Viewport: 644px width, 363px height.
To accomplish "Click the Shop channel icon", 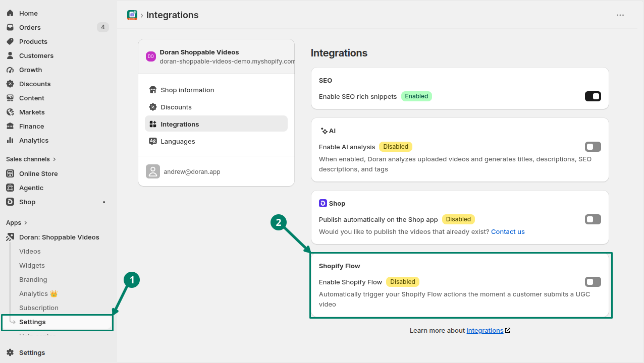I will [10, 202].
